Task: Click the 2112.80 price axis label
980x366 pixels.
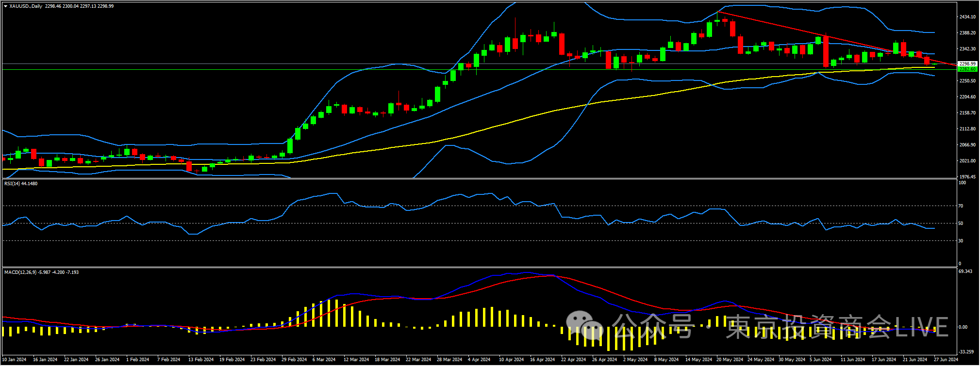Action: pyautogui.click(x=967, y=129)
